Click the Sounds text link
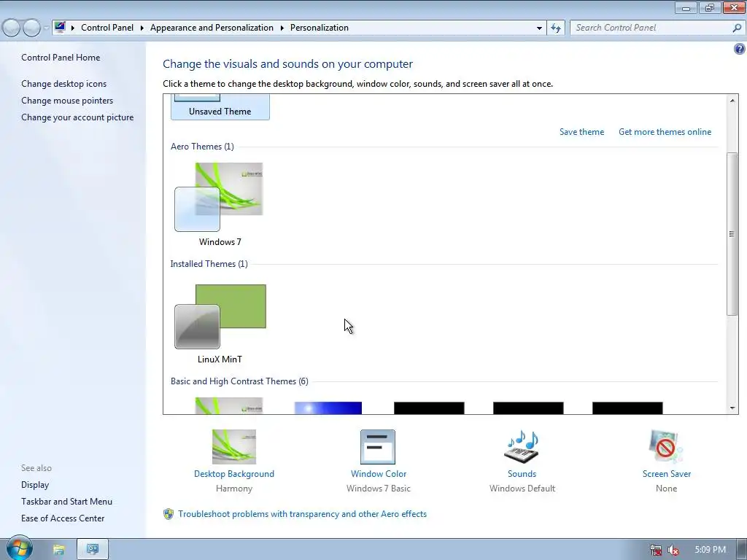Image resolution: width=747 pixels, height=560 pixels. tap(522, 474)
